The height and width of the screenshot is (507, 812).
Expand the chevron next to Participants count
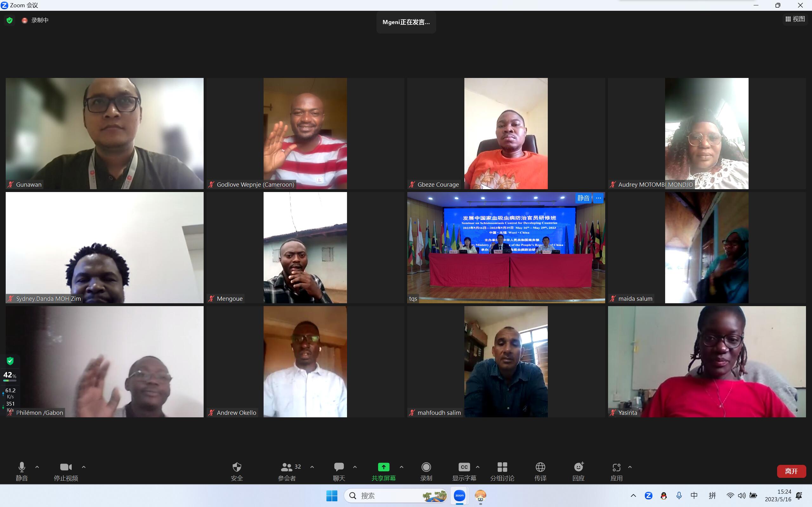[x=312, y=467]
